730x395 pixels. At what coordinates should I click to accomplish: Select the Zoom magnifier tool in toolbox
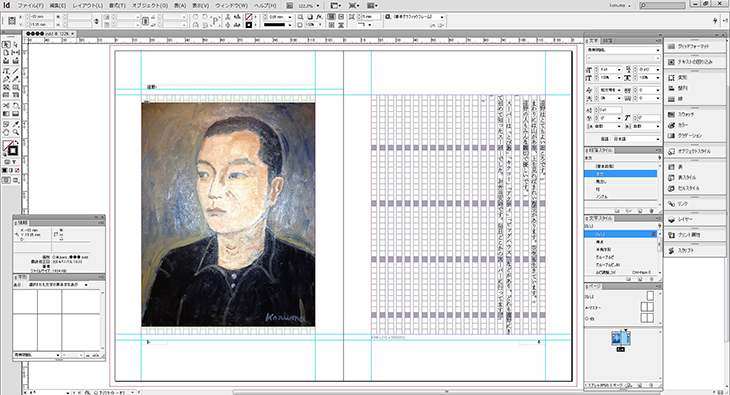(x=15, y=132)
